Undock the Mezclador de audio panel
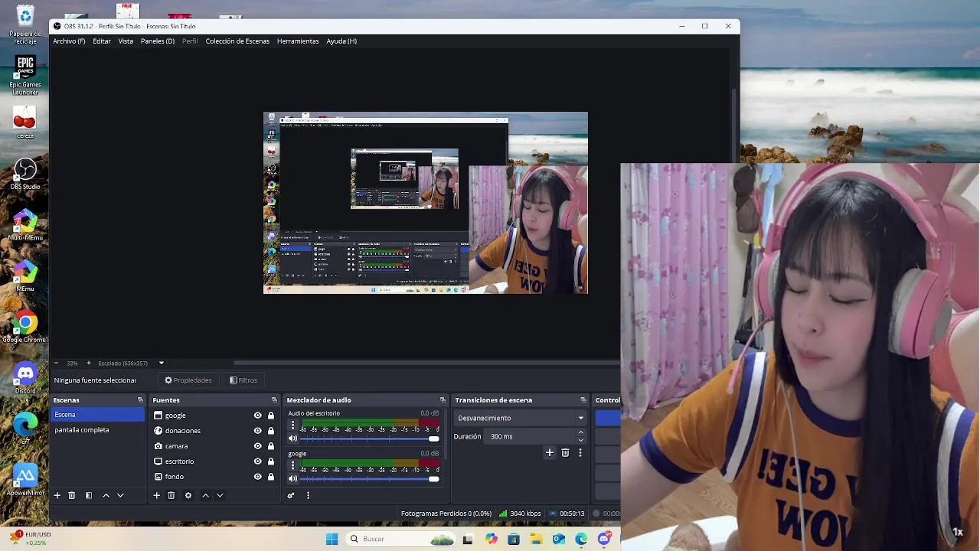This screenshot has height=551, width=980. (x=443, y=399)
